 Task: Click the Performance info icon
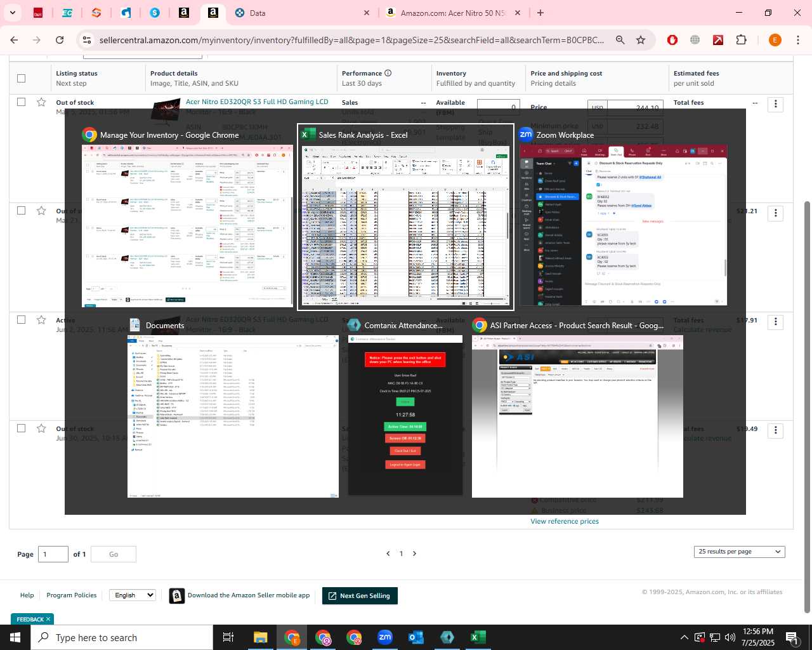coord(388,73)
